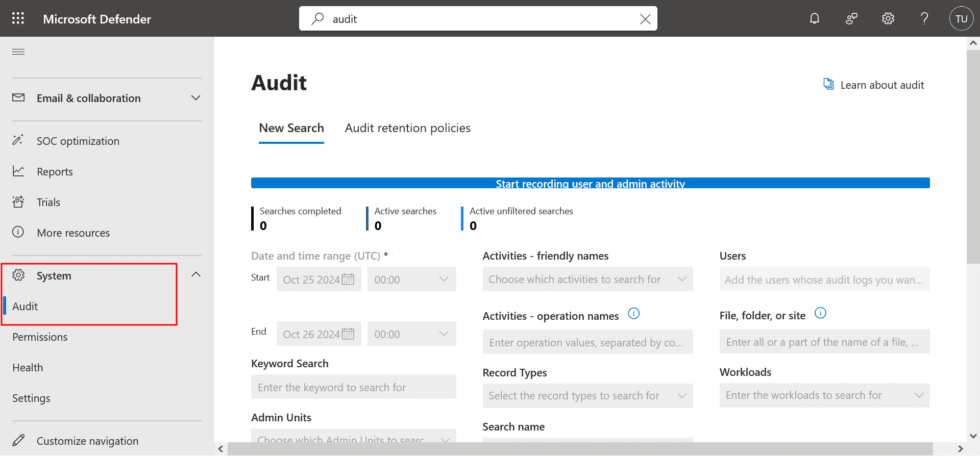Click the Learn about audit document icon
980x456 pixels.
828,84
